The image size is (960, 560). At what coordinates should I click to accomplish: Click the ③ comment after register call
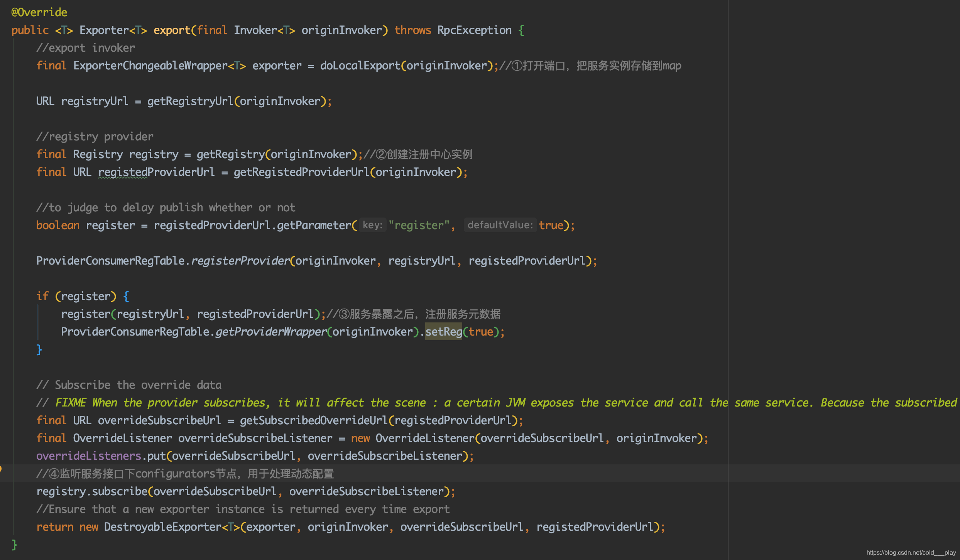point(414,314)
